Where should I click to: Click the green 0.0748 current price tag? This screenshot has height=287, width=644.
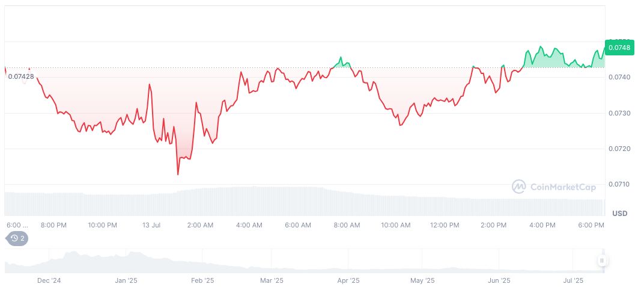click(x=619, y=48)
